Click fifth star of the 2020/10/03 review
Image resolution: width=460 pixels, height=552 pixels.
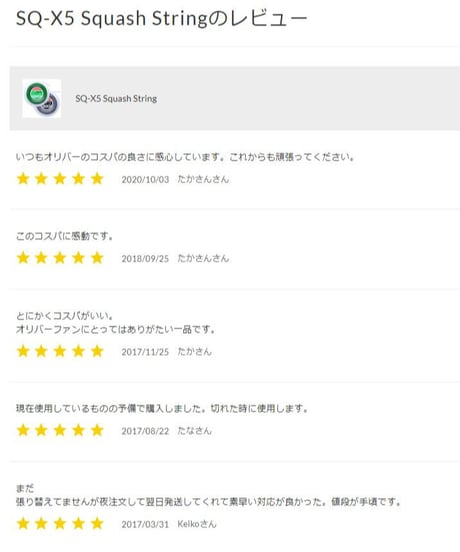coord(97,178)
